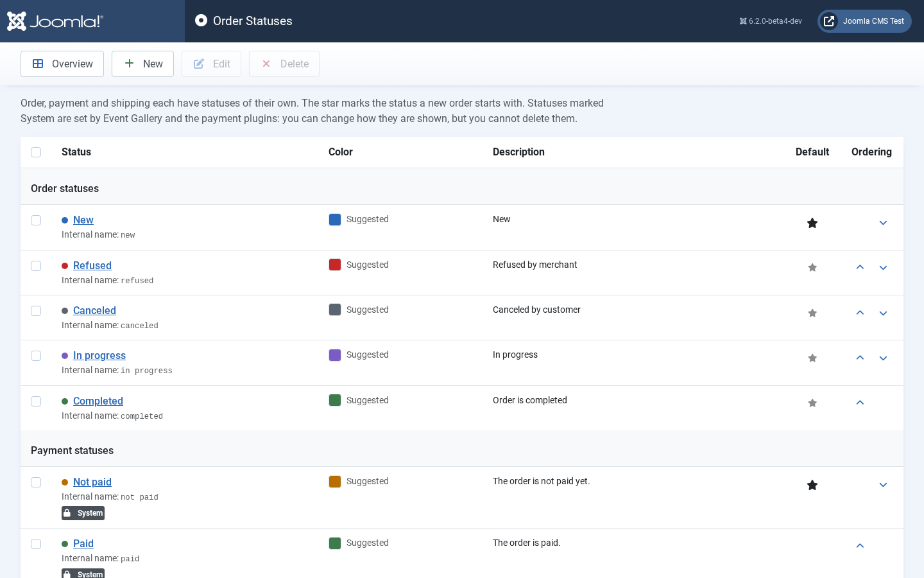Open the In progress status link

[99, 355]
